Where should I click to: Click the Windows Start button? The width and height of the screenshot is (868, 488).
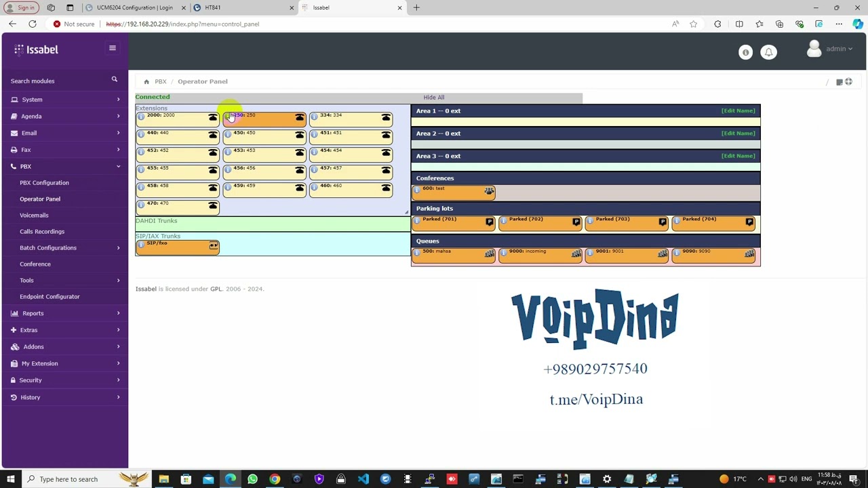point(11,479)
